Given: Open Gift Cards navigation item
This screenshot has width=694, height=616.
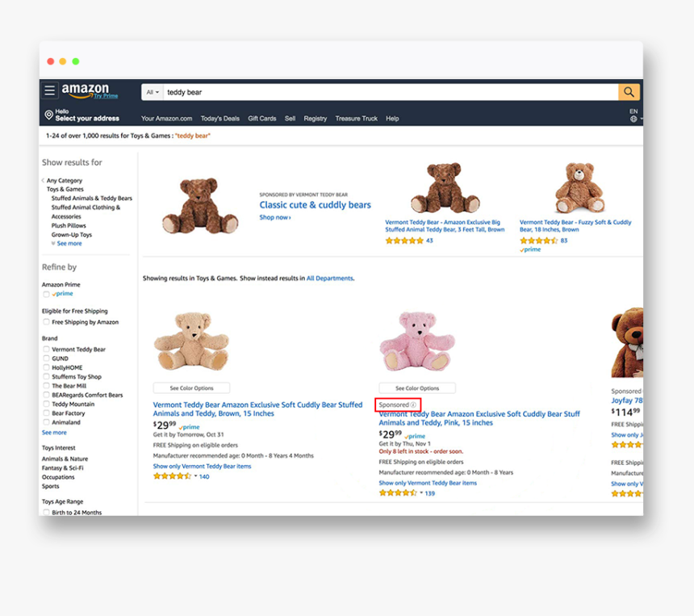Looking at the screenshot, I should pyautogui.click(x=262, y=119).
